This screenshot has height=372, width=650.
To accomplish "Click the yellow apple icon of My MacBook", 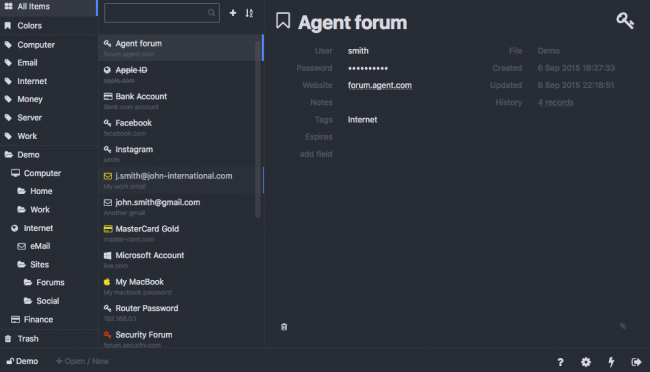I will click(x=107, y=282).
